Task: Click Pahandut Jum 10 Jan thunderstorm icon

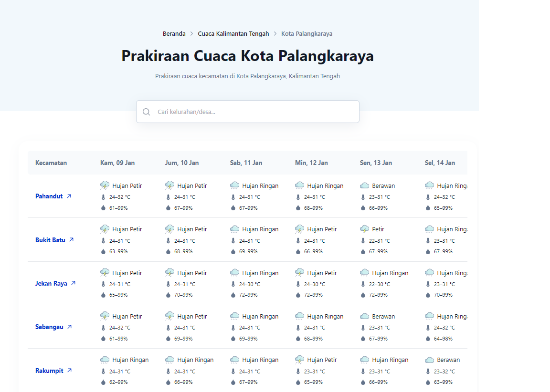Action: (169, 186)
